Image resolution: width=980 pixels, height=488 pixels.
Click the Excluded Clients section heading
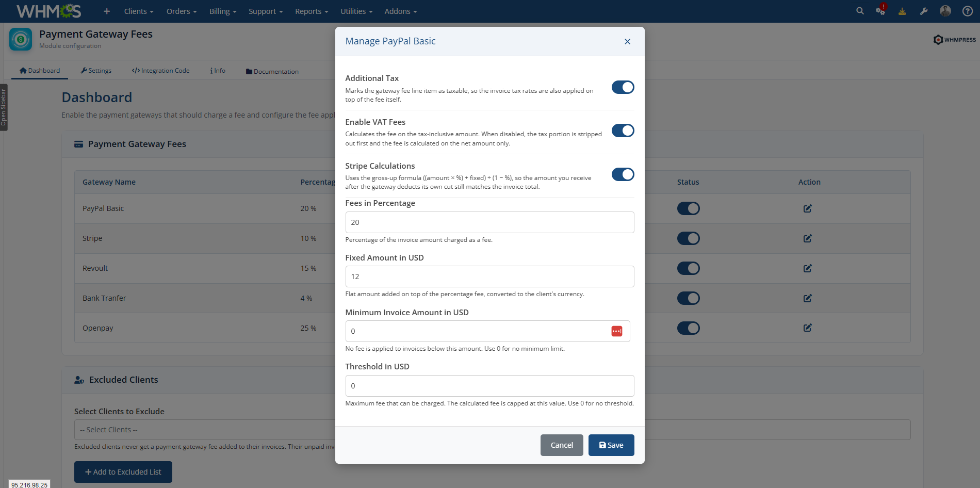tap(124, 380)
